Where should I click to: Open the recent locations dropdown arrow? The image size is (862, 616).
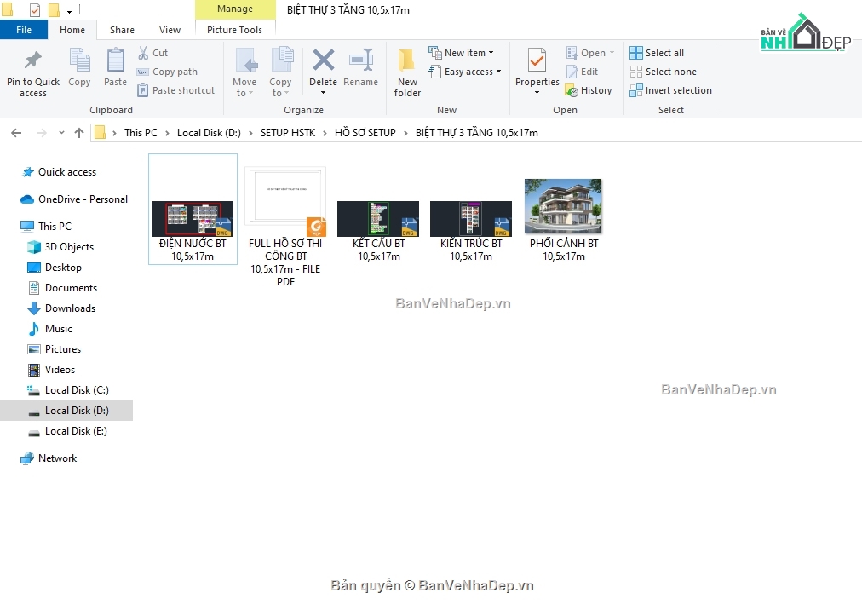(x=61, y=133)
